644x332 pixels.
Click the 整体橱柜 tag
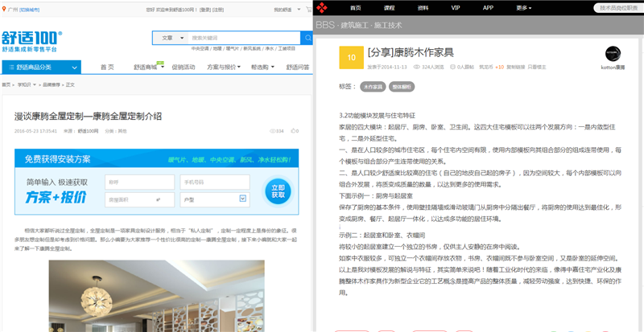402,87
